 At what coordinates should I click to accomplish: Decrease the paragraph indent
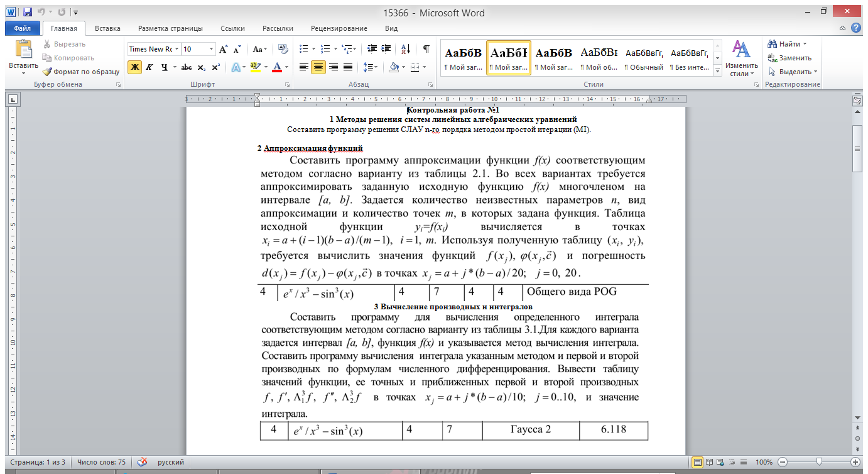pos(372,49)
